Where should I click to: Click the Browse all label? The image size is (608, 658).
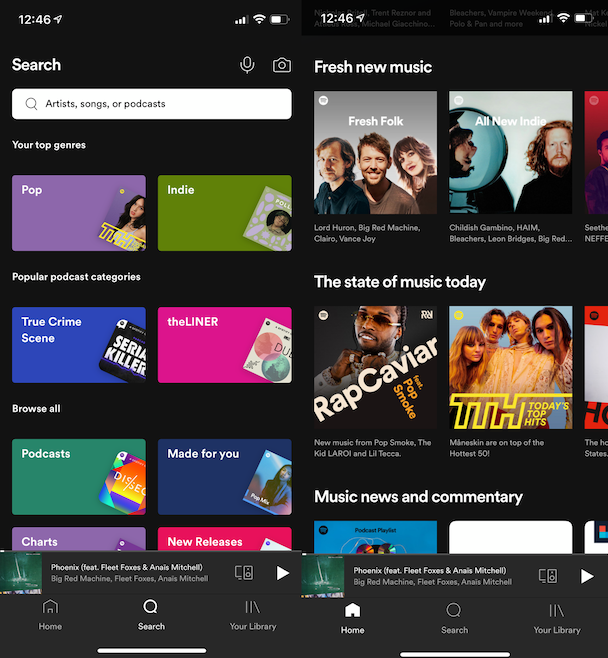coord(36,409)
